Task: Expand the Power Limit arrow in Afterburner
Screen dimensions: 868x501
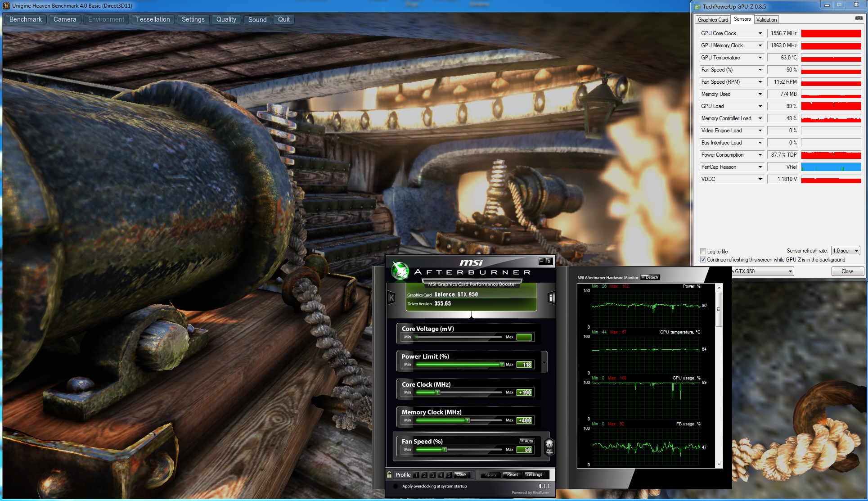Action: click(544, 362)
